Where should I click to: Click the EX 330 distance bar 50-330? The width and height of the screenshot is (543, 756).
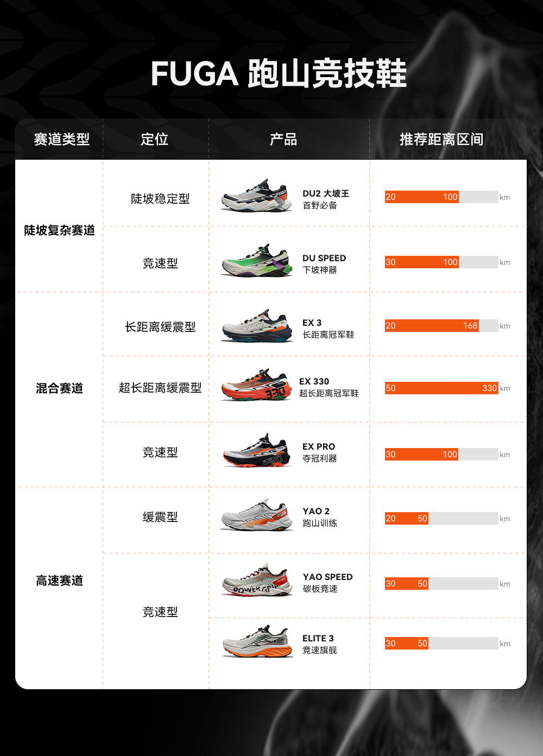441,388
